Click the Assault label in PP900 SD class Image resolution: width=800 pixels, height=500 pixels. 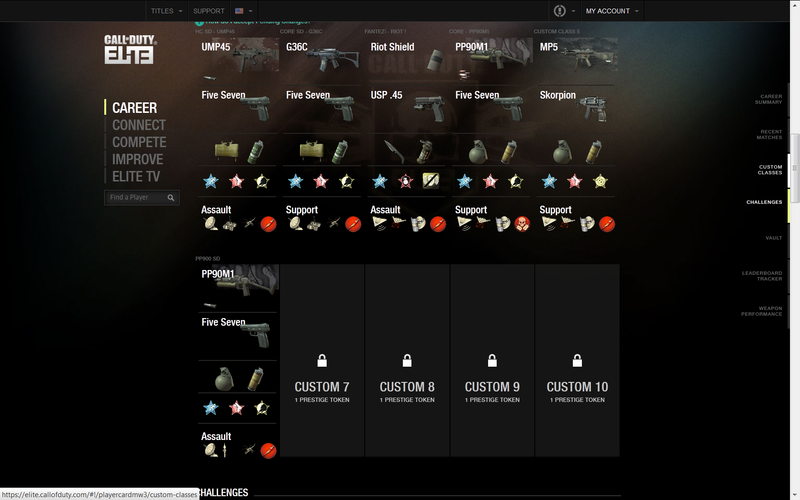pos(216,436)
